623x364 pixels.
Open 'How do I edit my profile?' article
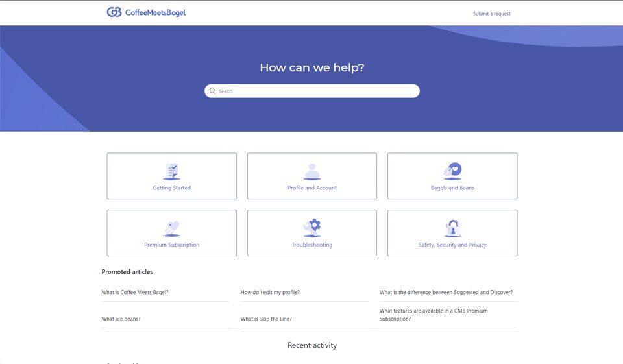[270, 293]
